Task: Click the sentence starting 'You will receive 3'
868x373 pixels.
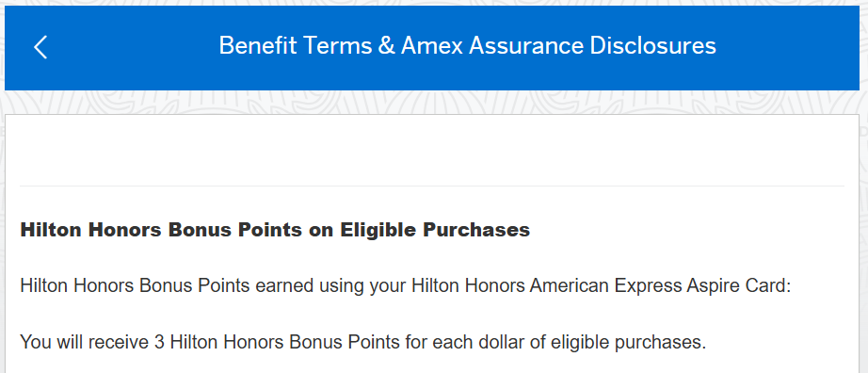Action: coord(363,342)
